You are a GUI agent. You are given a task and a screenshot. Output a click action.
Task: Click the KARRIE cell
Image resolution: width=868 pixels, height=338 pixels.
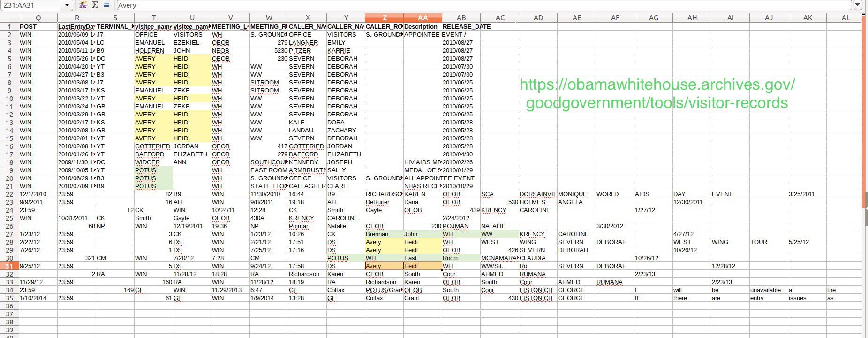click(346, 50)
